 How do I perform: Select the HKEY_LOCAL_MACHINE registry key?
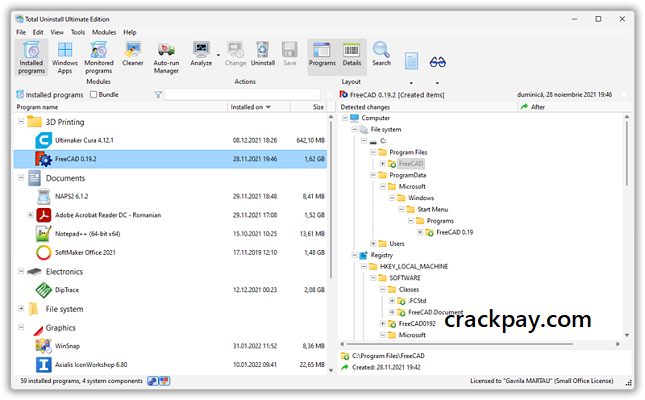(414, 266)
